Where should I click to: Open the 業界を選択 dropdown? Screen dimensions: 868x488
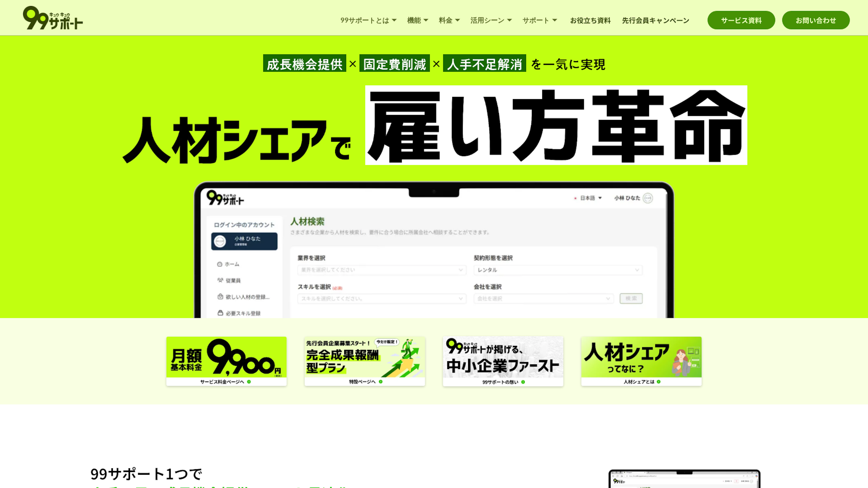(382, 270)
